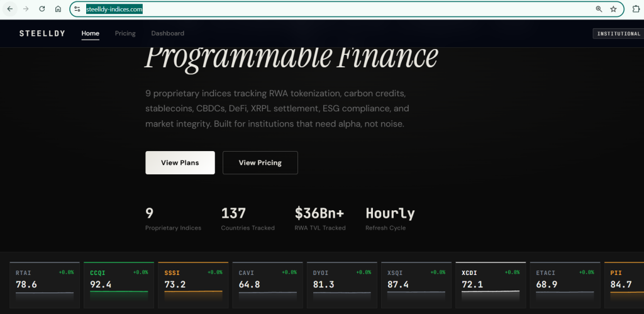Click the '9 proprietary indices tracking' paragraph
This screenshot has height=314, width=644.
click(x=277, y=109)
